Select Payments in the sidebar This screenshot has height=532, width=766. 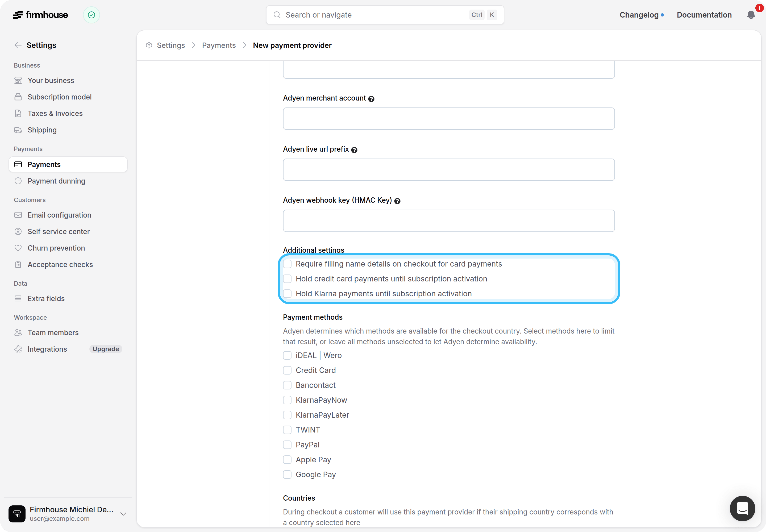(68, 165)
